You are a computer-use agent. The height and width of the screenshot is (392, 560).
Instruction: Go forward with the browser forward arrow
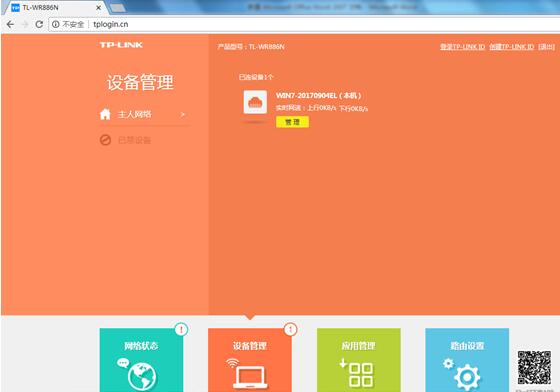(x=25, y=24)
